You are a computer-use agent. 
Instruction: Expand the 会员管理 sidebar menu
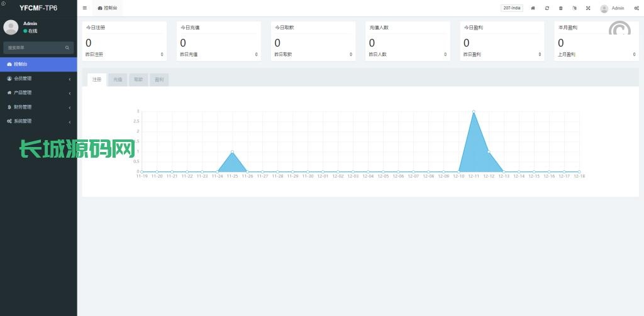(38, 79)
